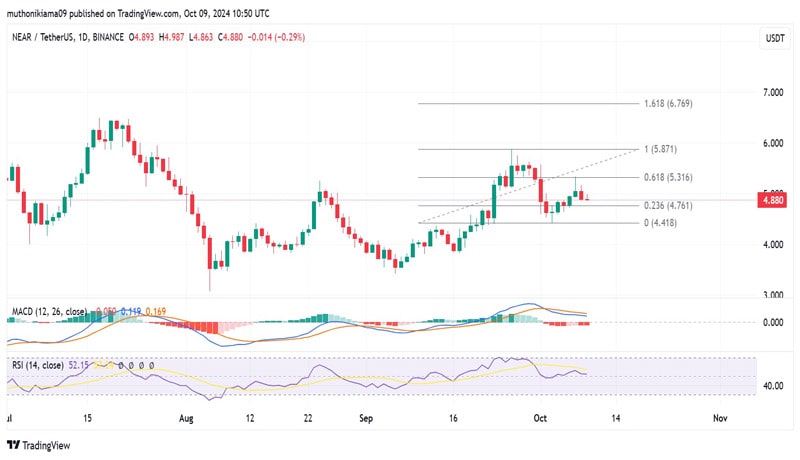Click the 40.00 RSI axis label
This screenshot has height=460, width=800.
point(773,386)
